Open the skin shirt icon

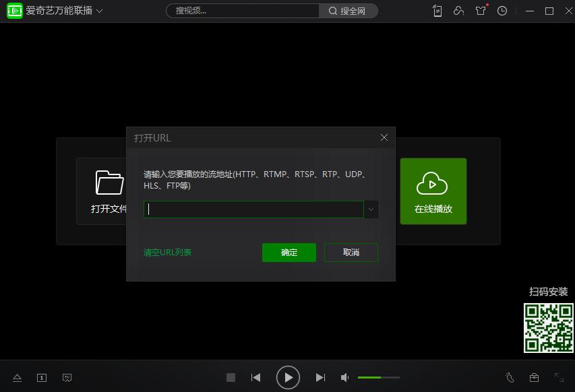coord(481,11)
